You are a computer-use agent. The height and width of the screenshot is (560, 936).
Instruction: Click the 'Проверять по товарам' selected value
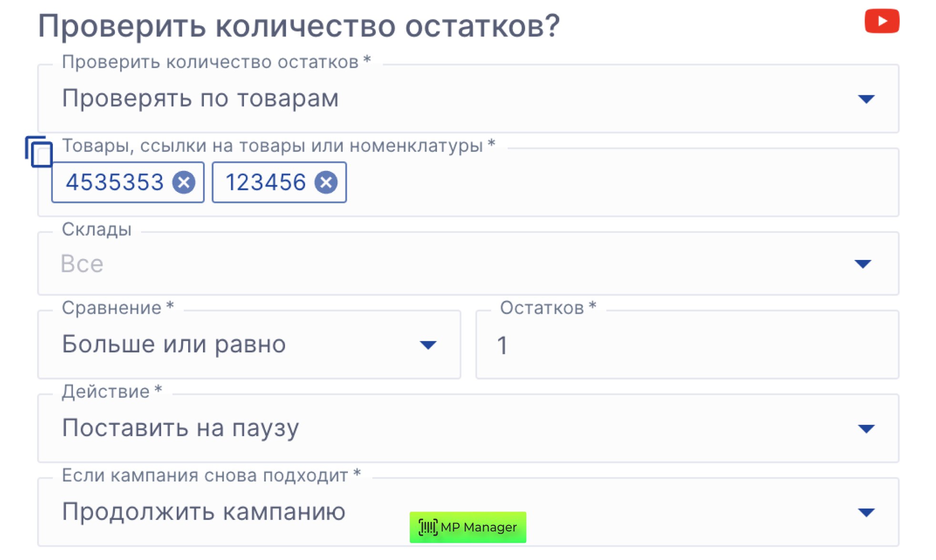200,99
